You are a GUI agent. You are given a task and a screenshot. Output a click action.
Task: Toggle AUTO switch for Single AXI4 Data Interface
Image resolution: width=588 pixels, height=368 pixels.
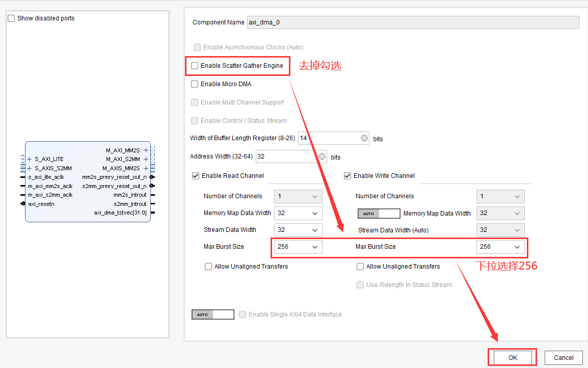212,314
